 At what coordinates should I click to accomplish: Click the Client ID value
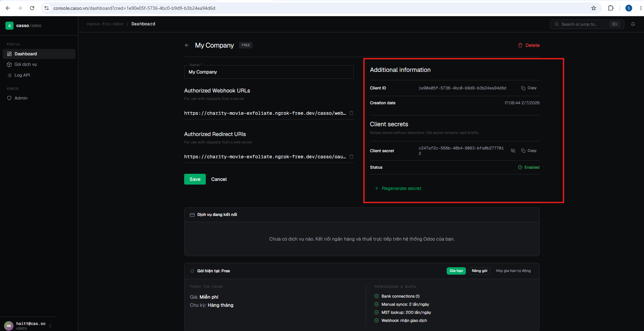point(462,88)
